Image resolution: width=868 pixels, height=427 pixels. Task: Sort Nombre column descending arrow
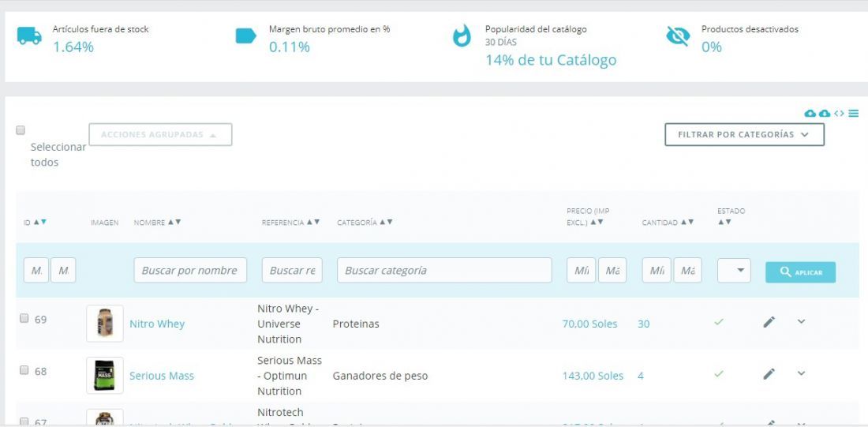click(178, 222)
